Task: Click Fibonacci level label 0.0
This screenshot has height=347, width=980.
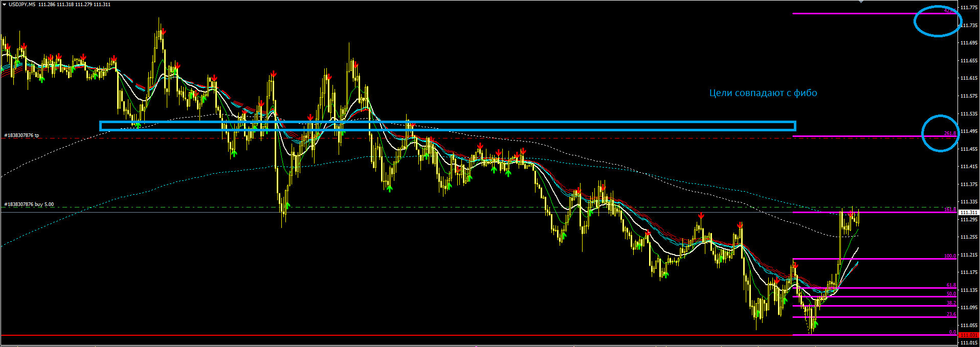Action: coord(952,332)
